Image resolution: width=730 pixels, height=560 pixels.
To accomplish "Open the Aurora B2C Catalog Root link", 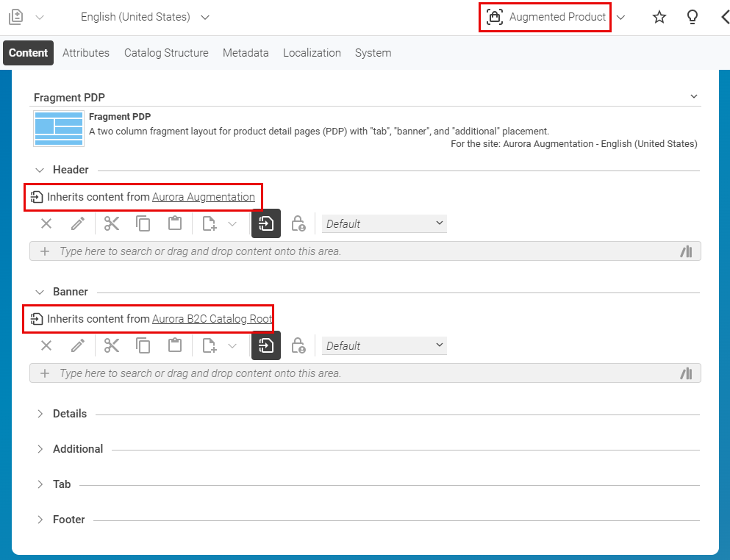I will tap(212, 319).
